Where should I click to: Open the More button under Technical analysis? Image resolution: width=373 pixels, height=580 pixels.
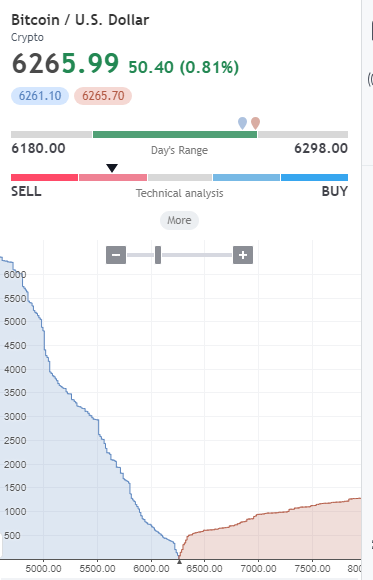coord(179,220)
